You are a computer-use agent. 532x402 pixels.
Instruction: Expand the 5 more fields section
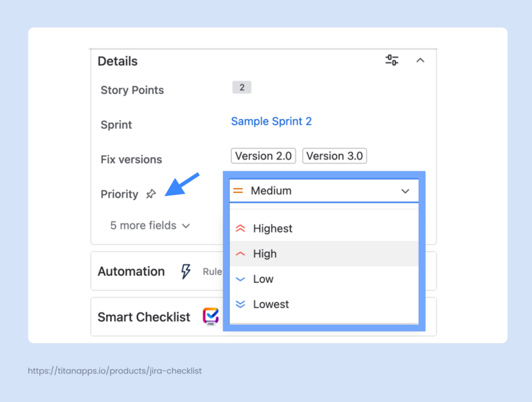click(x=150, y=225)
